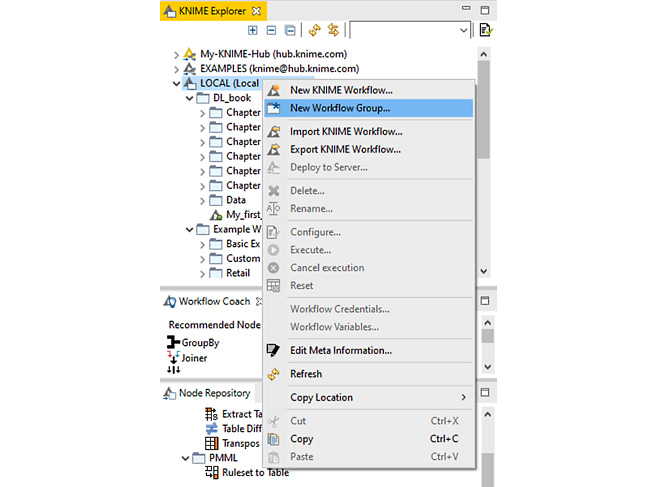Select the My_first workflow item
Screen dimensions: 657x487
tap(235, 215)
